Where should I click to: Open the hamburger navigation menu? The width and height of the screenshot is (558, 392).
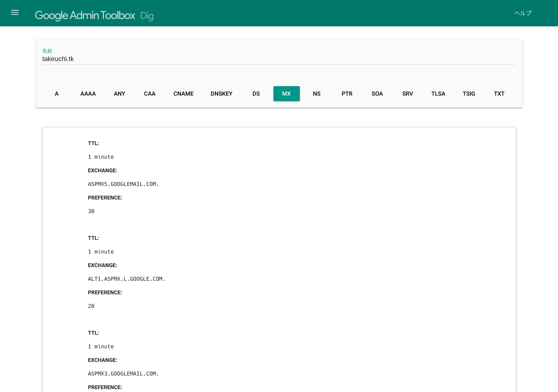tap(15, 13)
